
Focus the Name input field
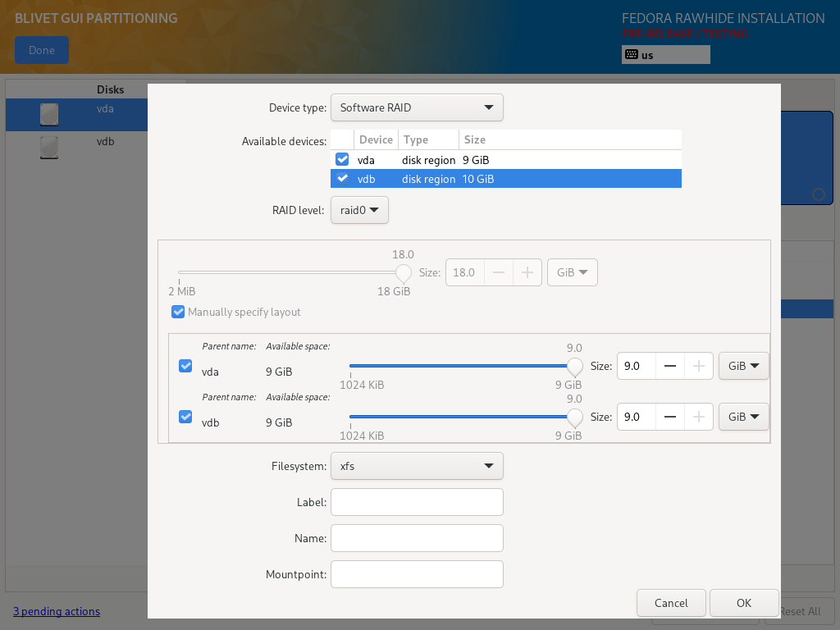(x=417, y=538)
